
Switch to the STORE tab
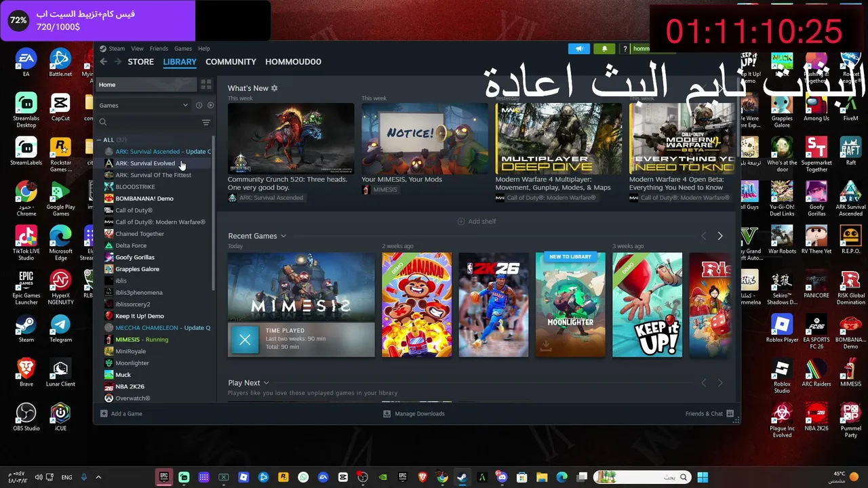click(141, 62)
